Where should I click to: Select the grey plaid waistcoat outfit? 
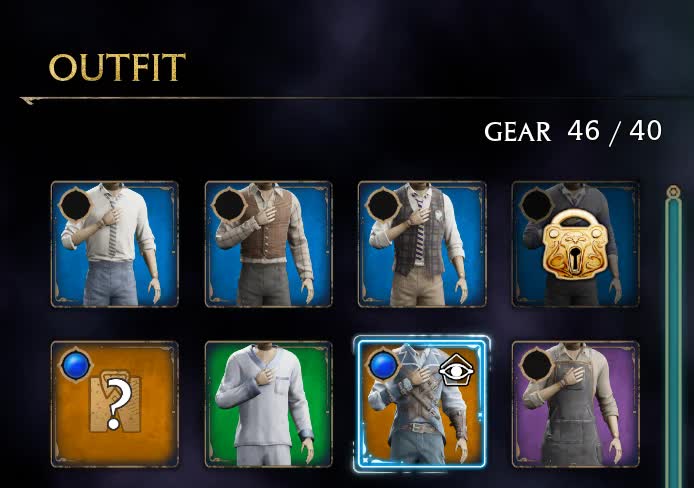click(422, 244)
